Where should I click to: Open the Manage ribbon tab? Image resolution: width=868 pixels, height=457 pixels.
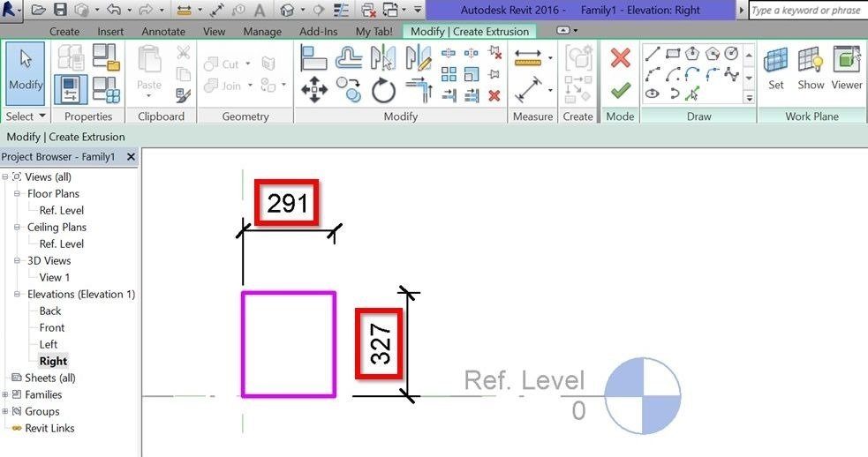262,32
